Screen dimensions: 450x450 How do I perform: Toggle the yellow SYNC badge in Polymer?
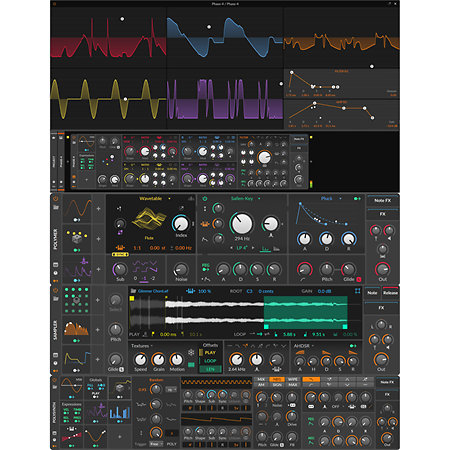tap(120, 254)
